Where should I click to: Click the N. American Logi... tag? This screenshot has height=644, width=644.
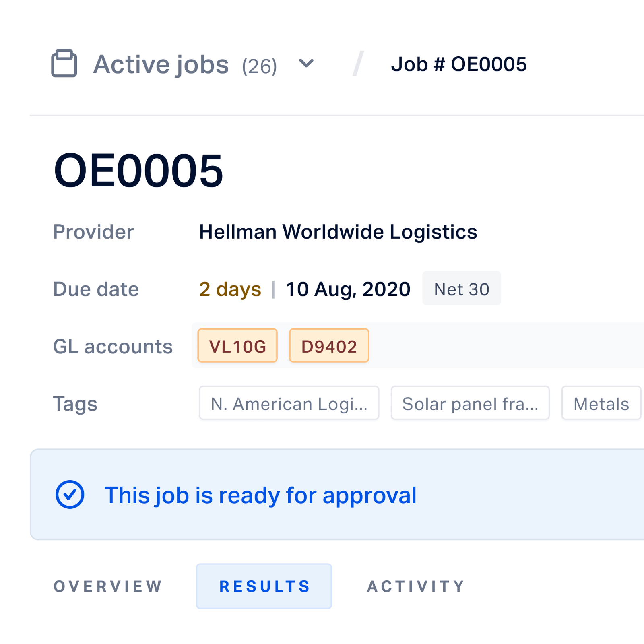[x=289, y=403]
